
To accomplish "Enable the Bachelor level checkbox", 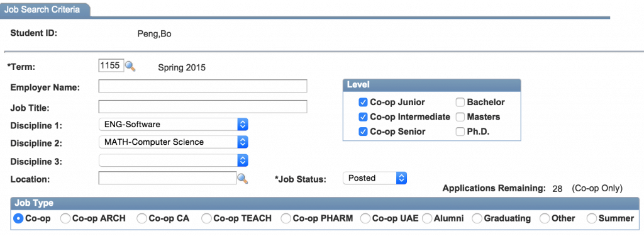I will point(460,103).
